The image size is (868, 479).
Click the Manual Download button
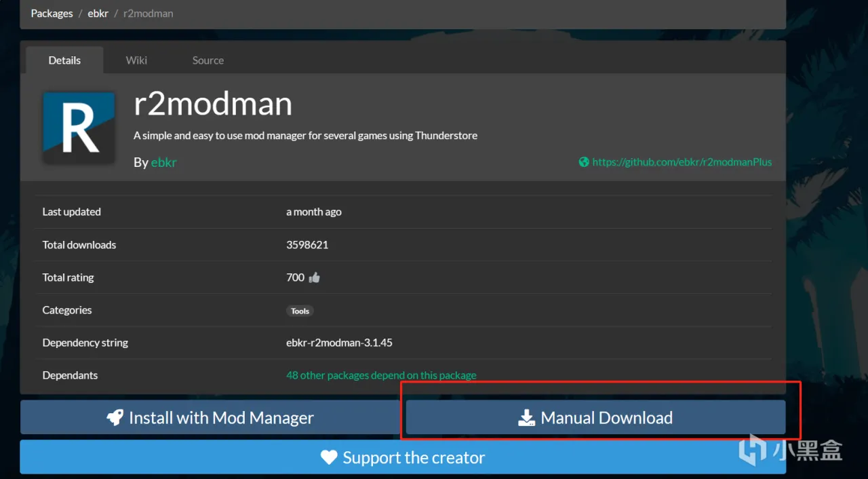click(x=595, y=417)
